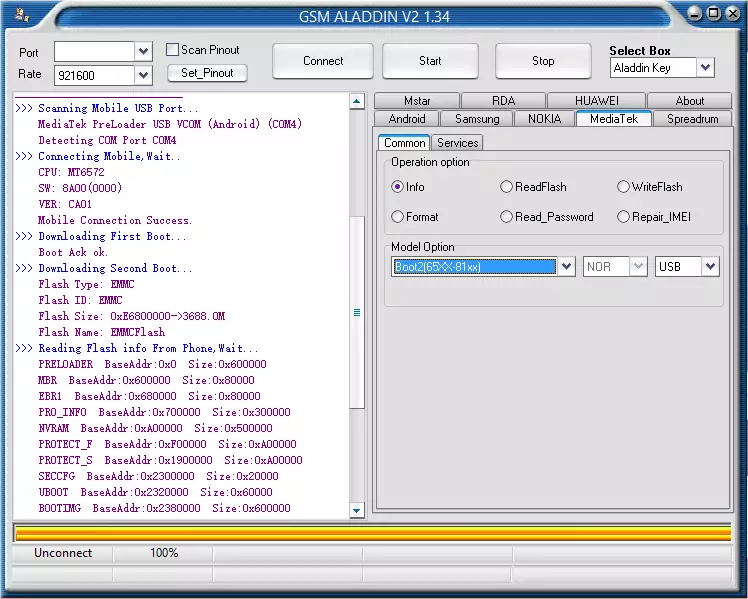This screenshot has width=748, height=599.
Task: Click the 100% status bar value
Action: pos(164,553)
